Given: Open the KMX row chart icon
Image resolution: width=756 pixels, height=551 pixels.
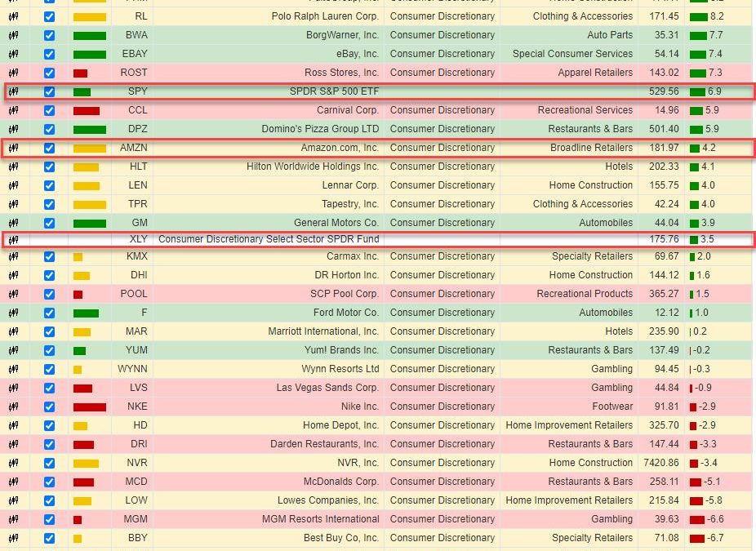Looking at the screenshot, I should coord(14,256).
